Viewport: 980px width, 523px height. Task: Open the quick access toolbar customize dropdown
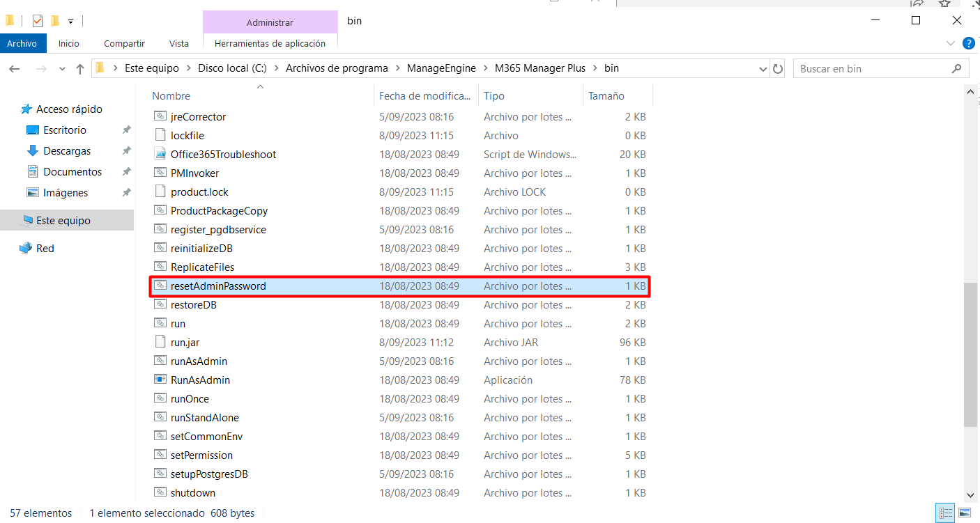[70, 22]
